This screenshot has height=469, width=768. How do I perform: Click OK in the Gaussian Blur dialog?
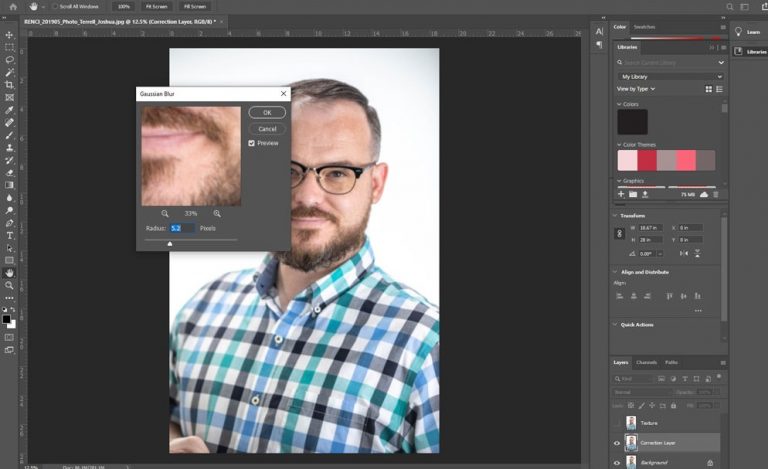(267, 112)
